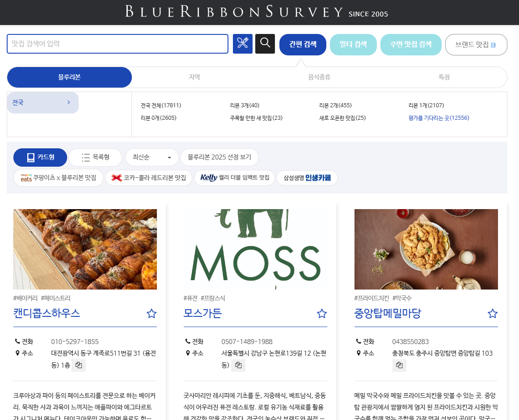The image size is (519, 420).
Task: Click the #페이스트리 hashtag
Action: click(55, 298)
